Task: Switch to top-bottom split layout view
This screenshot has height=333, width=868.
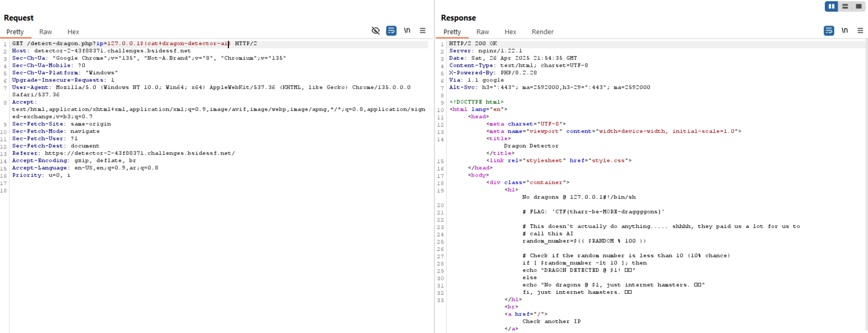Action: (x=845, y=6)
